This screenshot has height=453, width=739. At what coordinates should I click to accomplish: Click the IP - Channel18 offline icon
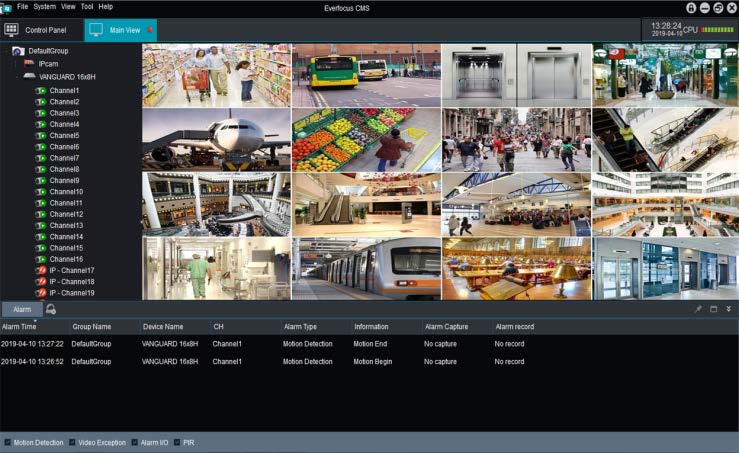click(41, 282)
